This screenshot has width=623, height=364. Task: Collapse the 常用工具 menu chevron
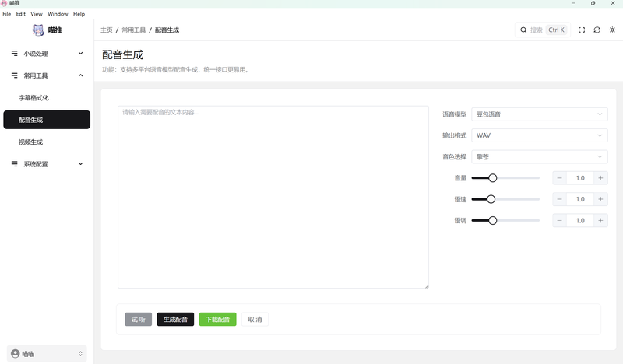(81, 75)
